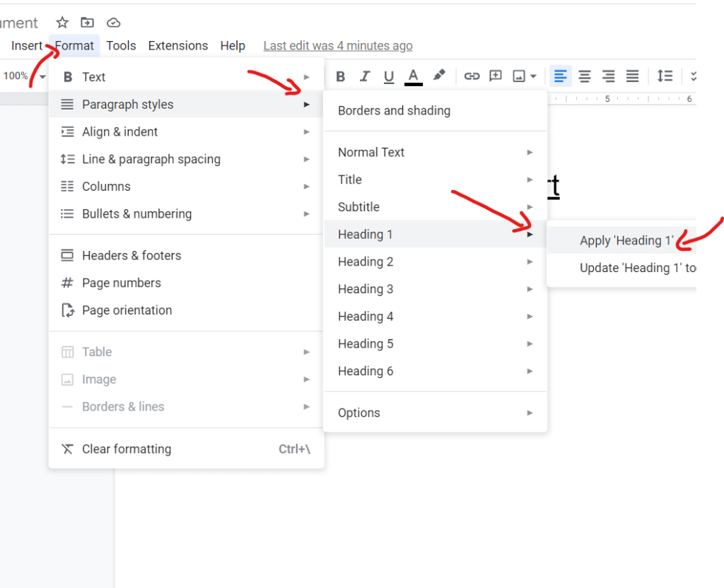Viewport: 724px width, 588px height.
Task: Open line and paragraph spacing tool
Action: click(x=665, y=76)
